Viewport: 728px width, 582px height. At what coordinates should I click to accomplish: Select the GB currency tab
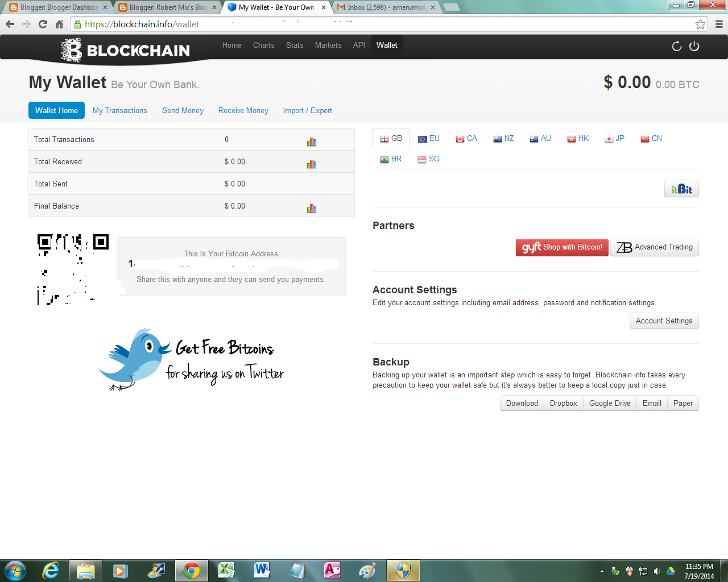pyautogui.click(x=391, y=139)
